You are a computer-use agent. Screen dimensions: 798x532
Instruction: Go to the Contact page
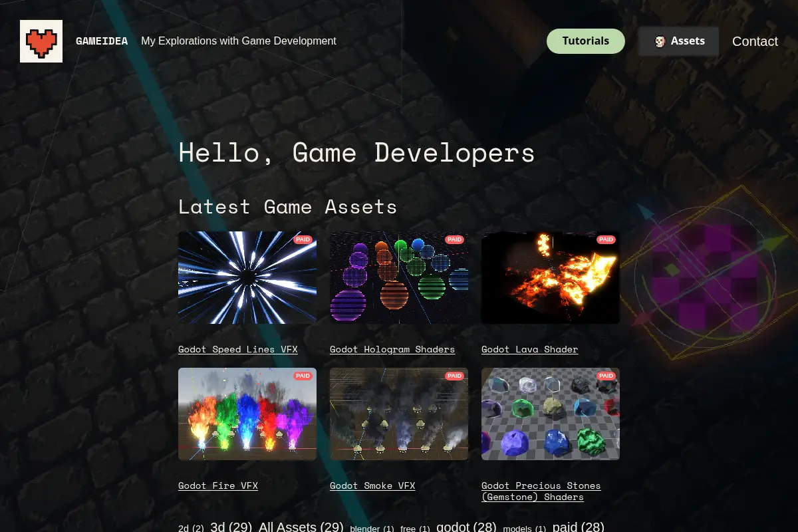pos(755,41)
